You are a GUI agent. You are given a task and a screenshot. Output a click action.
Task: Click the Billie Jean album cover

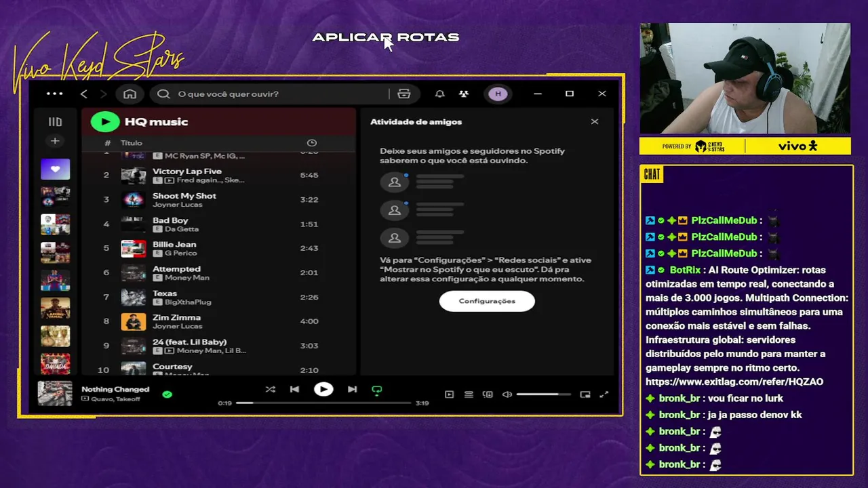134,248
